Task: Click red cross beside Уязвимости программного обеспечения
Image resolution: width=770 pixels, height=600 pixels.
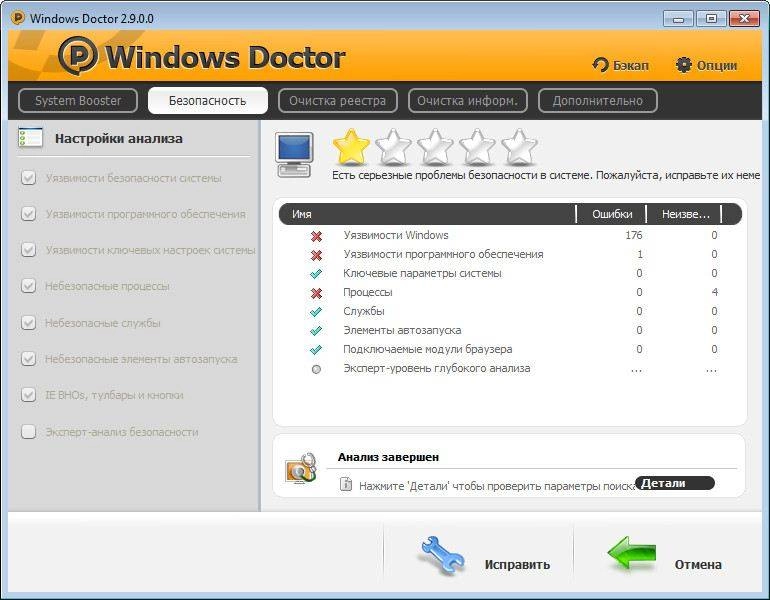Action: 316,255
